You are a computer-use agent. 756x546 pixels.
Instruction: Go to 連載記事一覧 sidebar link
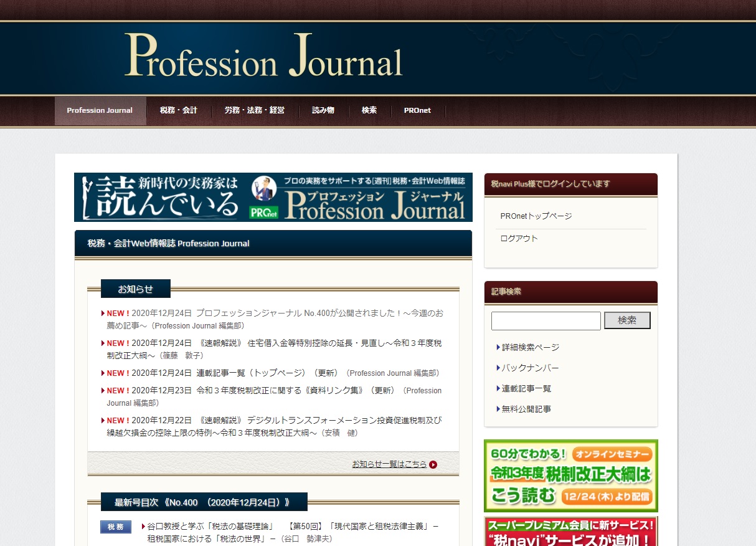(527, 388)
